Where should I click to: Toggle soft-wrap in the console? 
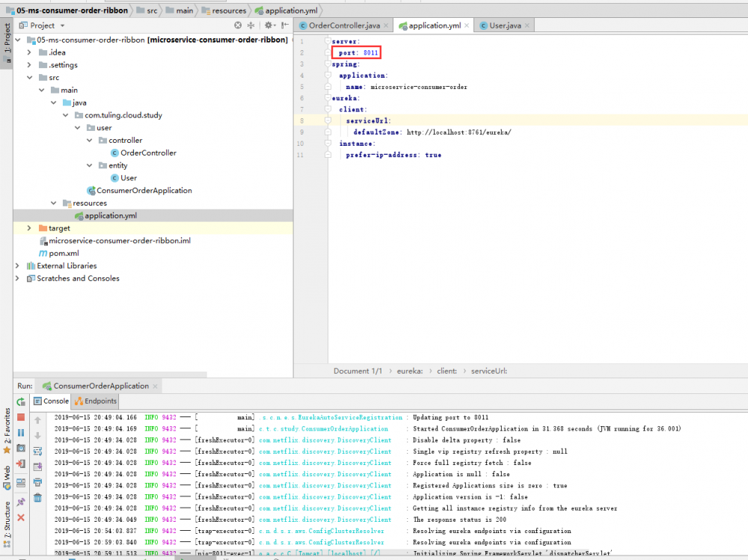pos(37,451)
